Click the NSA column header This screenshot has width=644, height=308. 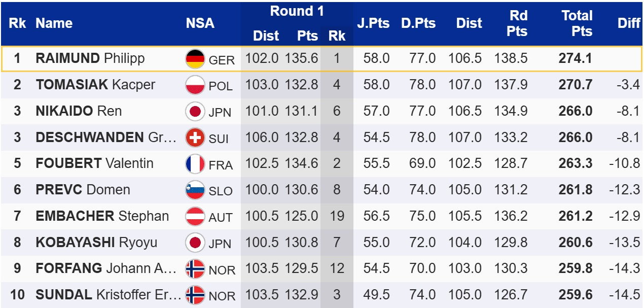pyautogui.click(x=200, y=23)
